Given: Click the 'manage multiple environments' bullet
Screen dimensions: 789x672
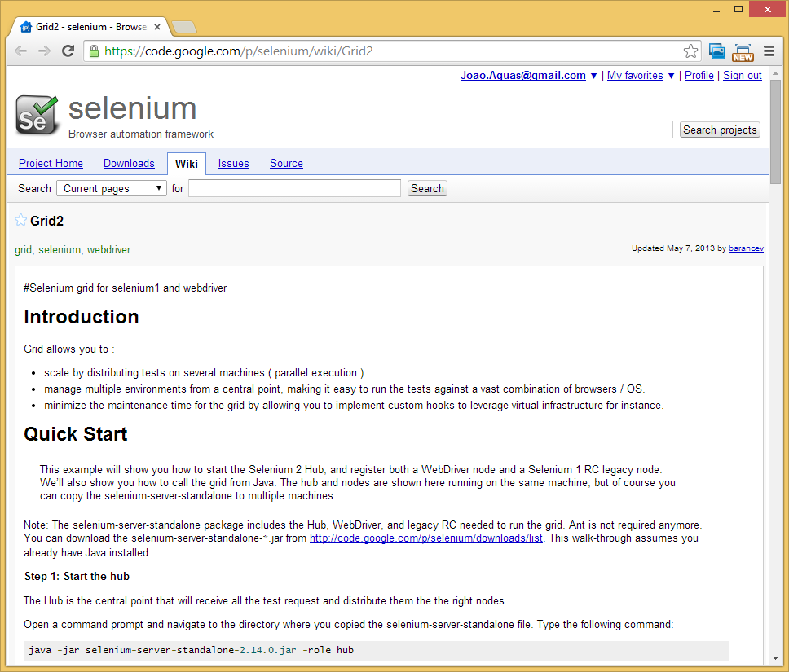Looking at the screenshot, I should (x=344, y=389).
